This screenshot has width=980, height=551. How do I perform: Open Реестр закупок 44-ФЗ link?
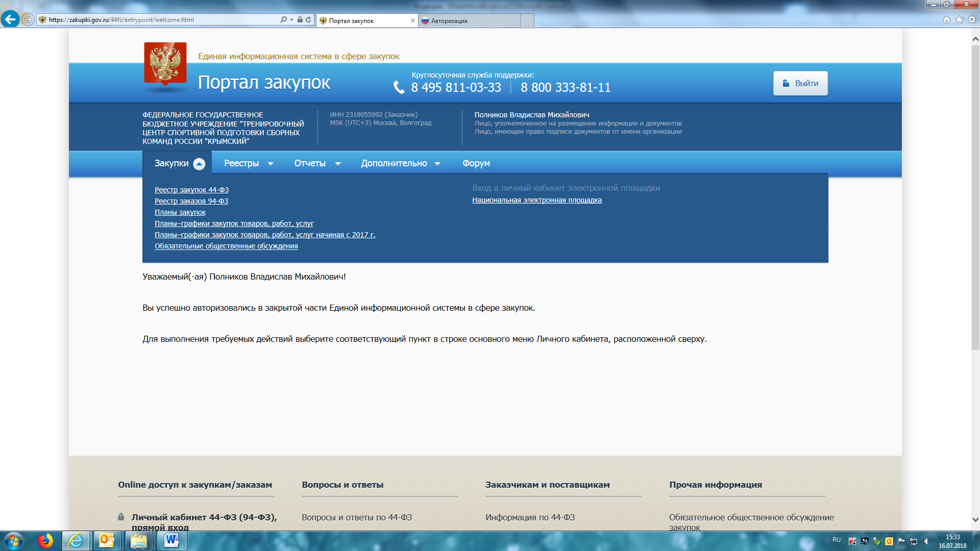click(191, 190)
